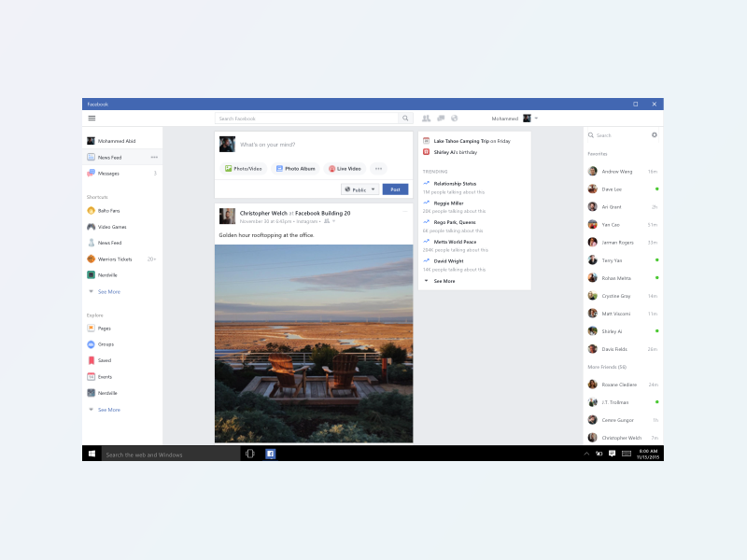Open the globe notifications icon
The height and width of the screenshot is (560, 747).
click(454, 119)
